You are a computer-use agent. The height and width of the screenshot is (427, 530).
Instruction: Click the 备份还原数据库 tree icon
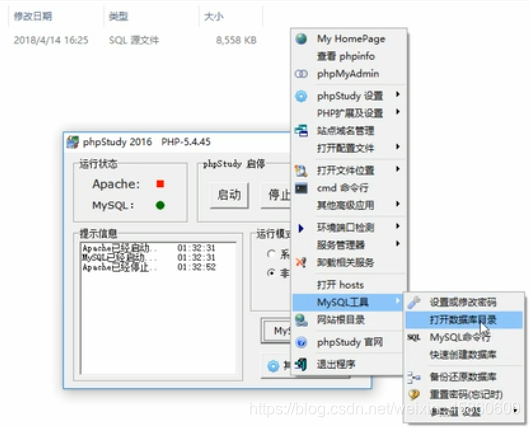point(414,377)
